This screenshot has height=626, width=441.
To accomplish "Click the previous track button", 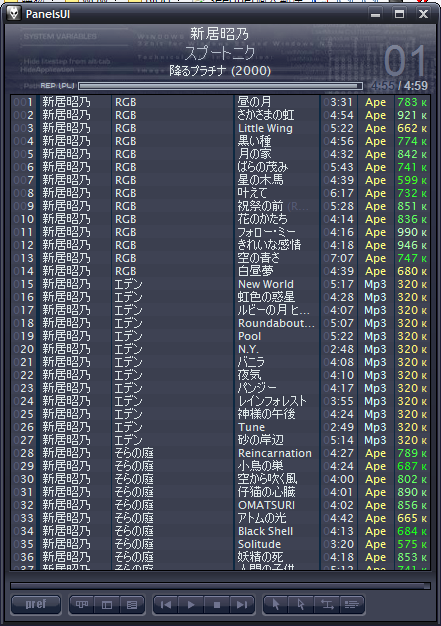I will (166, 604).
